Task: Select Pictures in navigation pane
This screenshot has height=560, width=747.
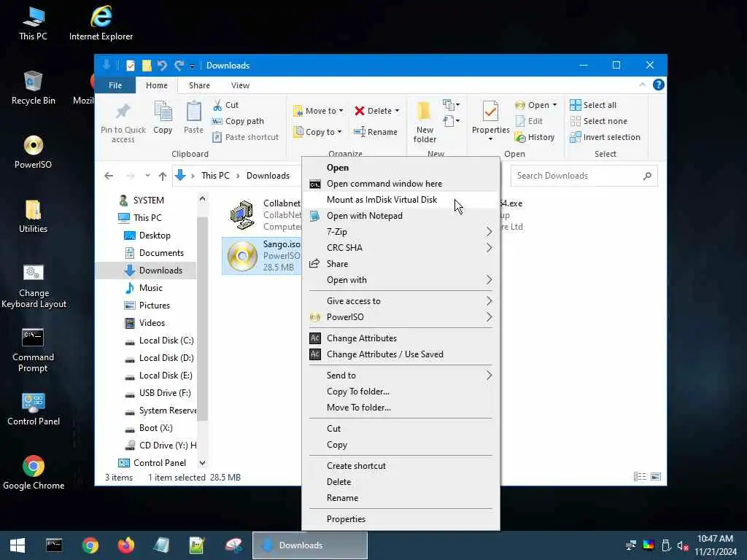Action: pyautogui.click(x=147, y=306)
